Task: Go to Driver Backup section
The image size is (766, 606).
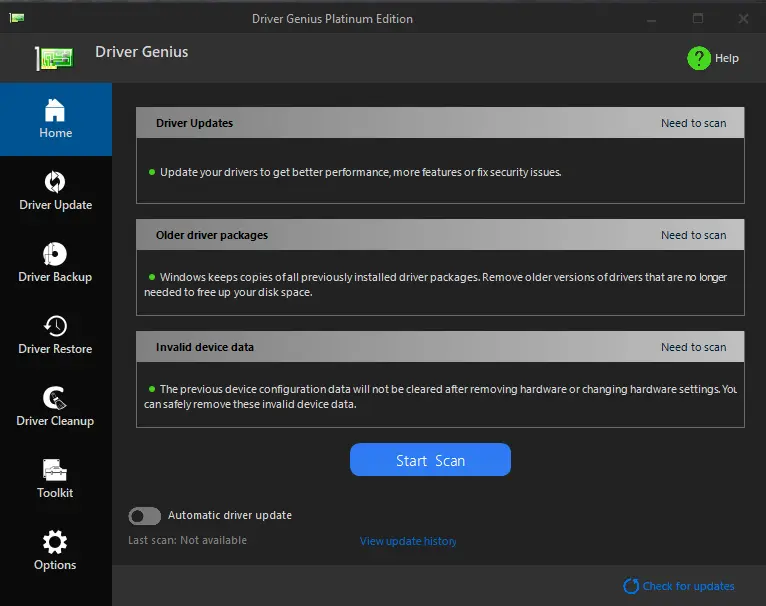Action: 55,263
